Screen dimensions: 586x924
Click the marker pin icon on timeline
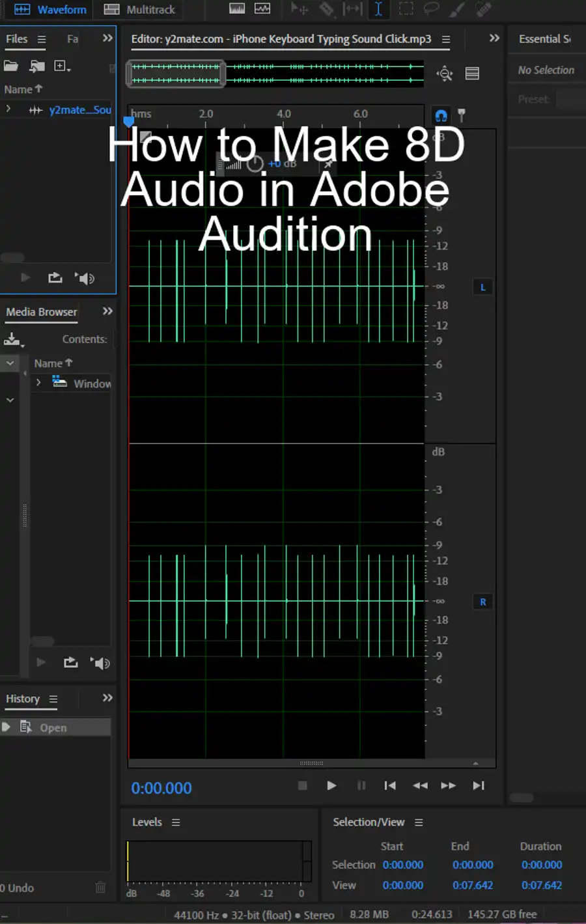click(x=462, y=115)
